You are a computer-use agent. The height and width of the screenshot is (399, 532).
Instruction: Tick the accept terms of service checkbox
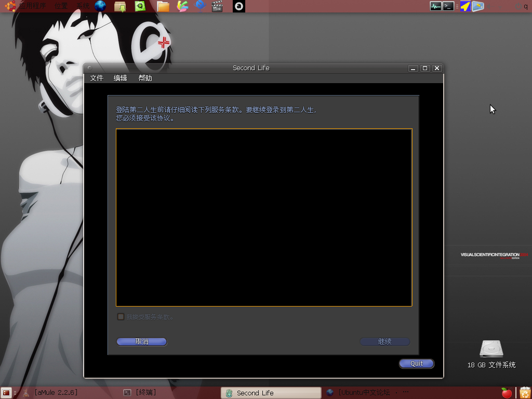click(x=121, y=317)
